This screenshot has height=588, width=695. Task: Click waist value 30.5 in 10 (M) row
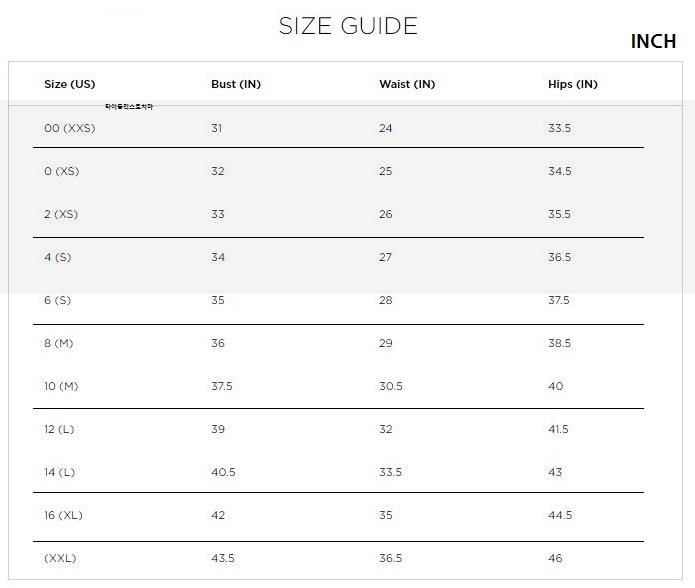click(x=391, y=387)
